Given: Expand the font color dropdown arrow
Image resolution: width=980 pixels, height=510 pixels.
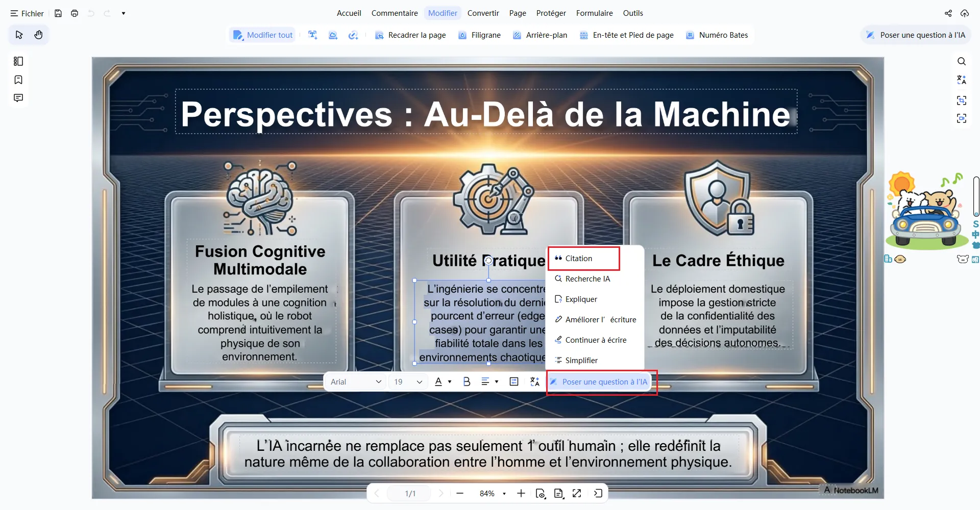Looking at the screenshot, I should [x=450, y=382].
